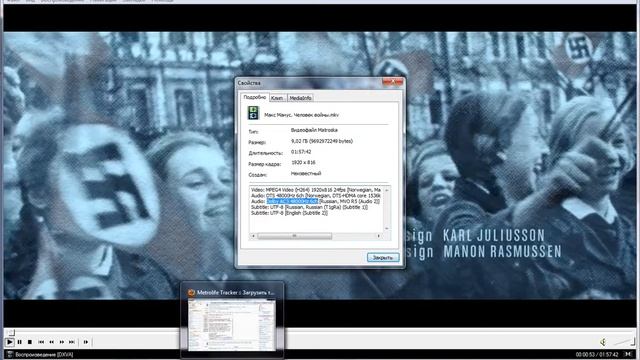
Task: Skip to previous file button
Action: coord(41,342)
